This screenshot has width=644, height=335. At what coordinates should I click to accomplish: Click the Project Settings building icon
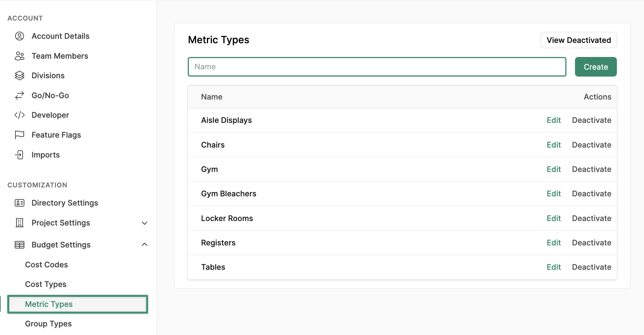tap(20, 223)
